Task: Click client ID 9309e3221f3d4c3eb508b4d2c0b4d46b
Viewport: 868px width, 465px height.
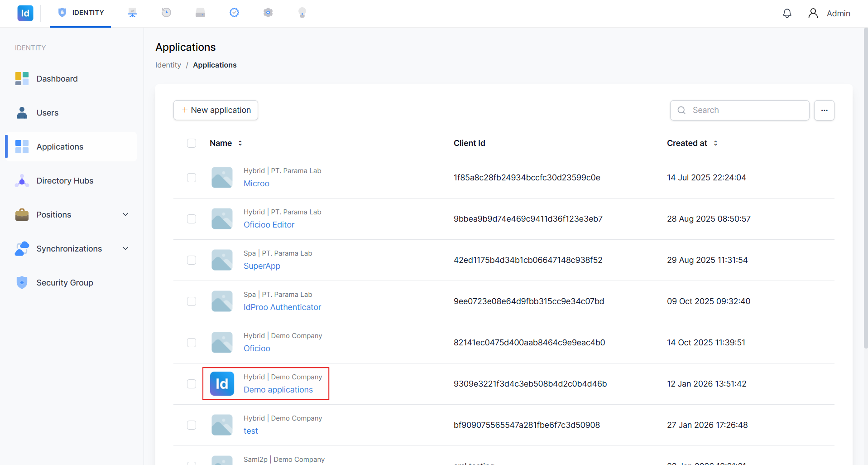Action: coord(530,384)
